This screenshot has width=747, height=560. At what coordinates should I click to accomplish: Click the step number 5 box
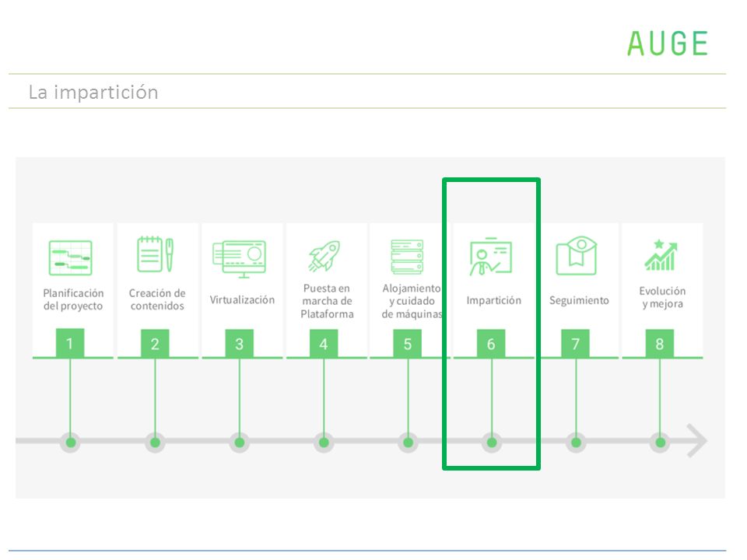[x=407, y=343]
